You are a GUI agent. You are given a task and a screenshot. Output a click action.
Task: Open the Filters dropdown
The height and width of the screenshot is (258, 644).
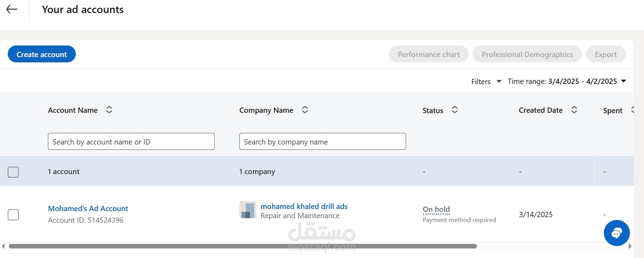click(486, 81)
